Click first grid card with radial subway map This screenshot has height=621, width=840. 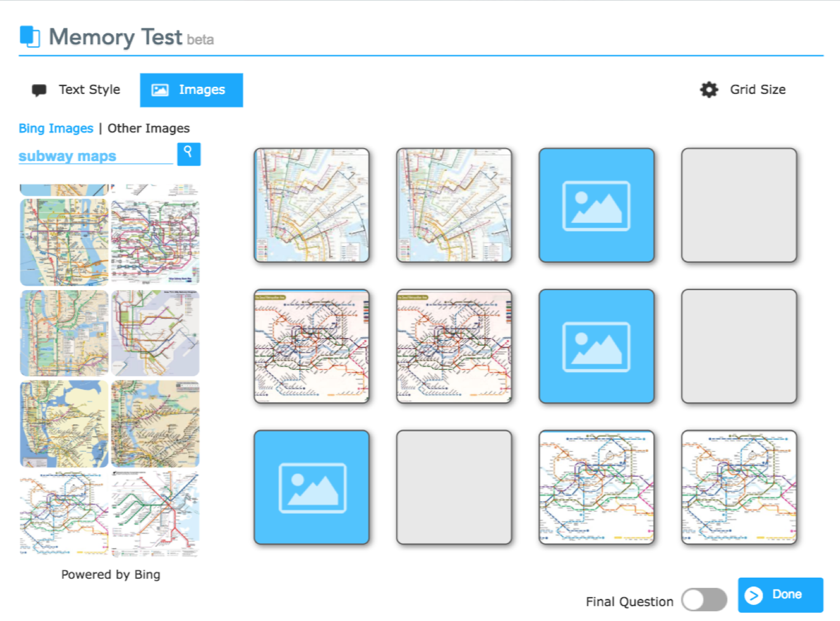pyautogui.click(x=312, y=205)
